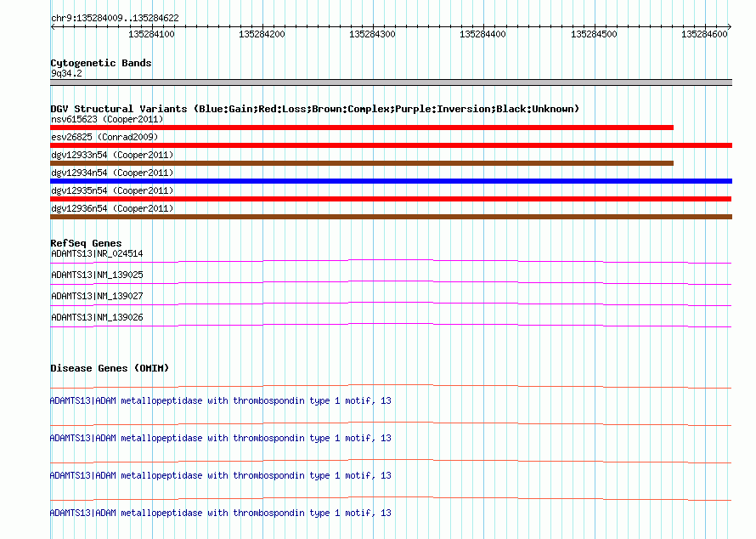Select the ADAMTS13|NR_024514 transcript label
The width and height of the screenshot is (756, 539).
[x=97, y=253]
